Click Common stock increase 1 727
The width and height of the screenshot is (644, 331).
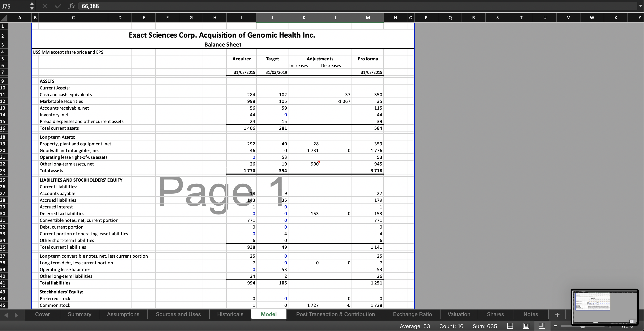313,305
